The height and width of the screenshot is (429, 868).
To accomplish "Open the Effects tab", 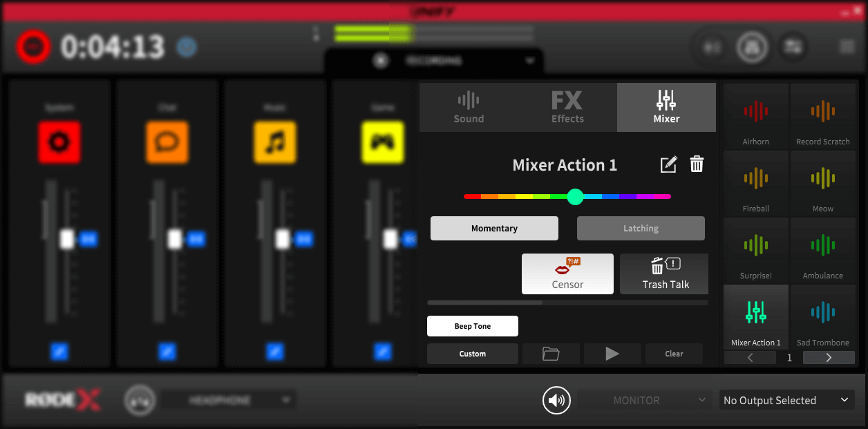I will (567, 107).
